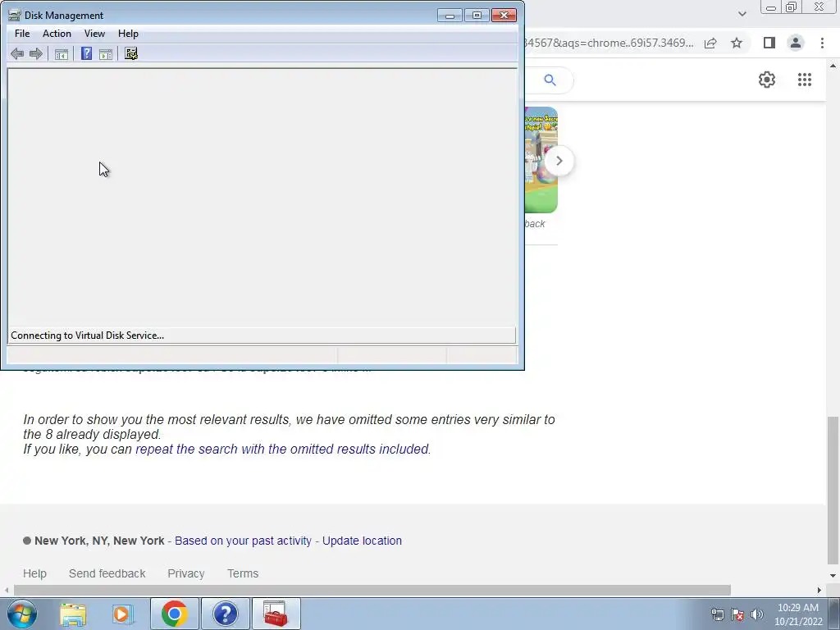840x630 pixels.
Task: Open the Help menu in Disk Management
Action: coord(128,33)
